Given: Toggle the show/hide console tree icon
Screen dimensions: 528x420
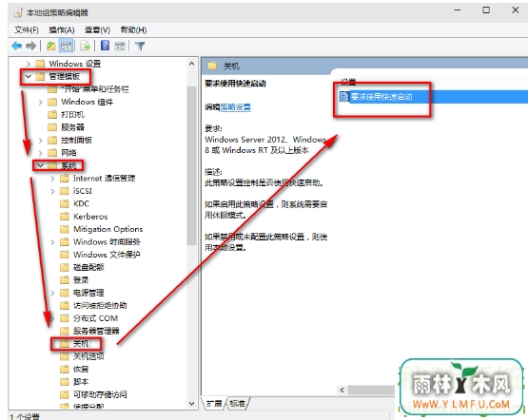Looking at the screenshot, I should [x=66, y=46].
